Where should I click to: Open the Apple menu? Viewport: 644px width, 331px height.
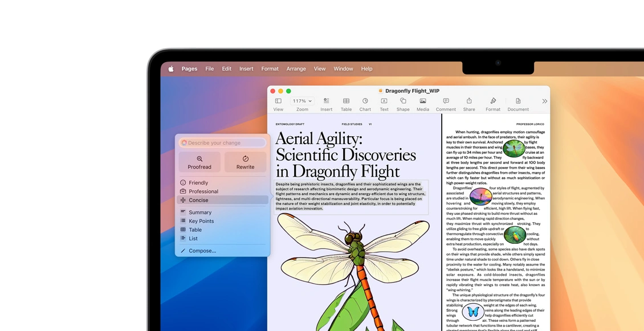click(x=170, y=69)
